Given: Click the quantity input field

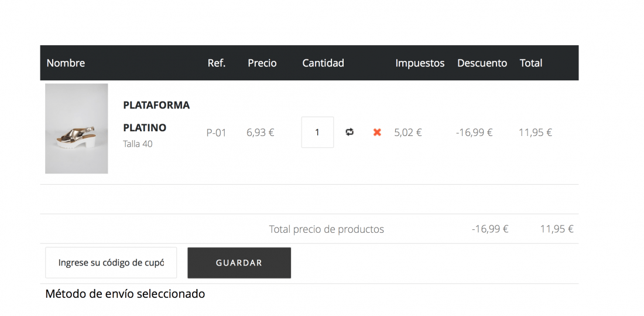Looking at the screenshot, I should (x=317, y=132).
